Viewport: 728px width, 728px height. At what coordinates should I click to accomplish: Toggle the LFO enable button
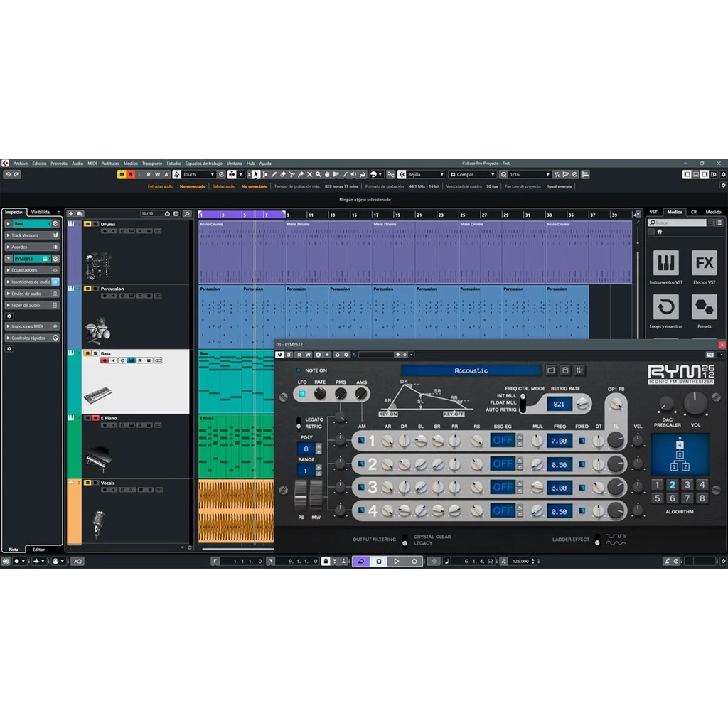pyautogui.click(x=301, y=394)
